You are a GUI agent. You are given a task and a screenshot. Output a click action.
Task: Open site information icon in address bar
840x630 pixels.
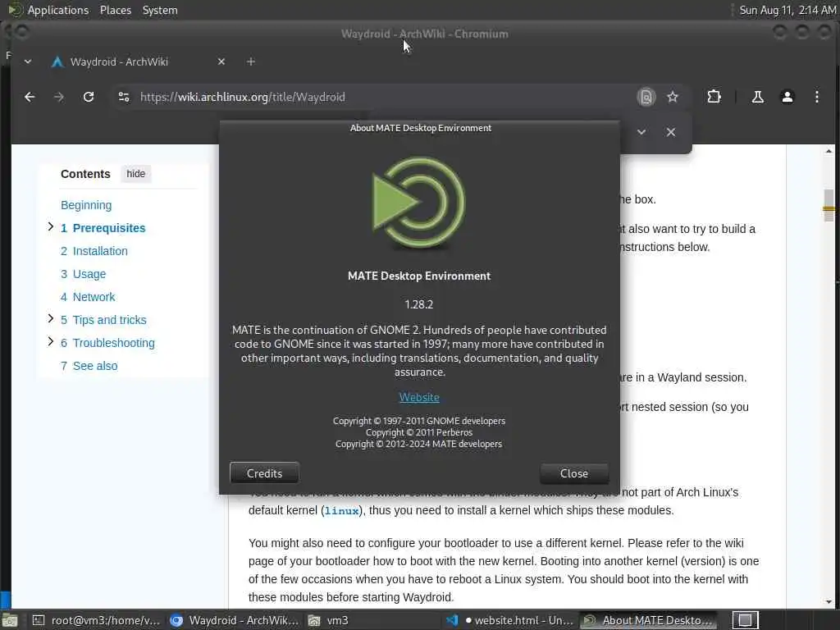(124, 97)
